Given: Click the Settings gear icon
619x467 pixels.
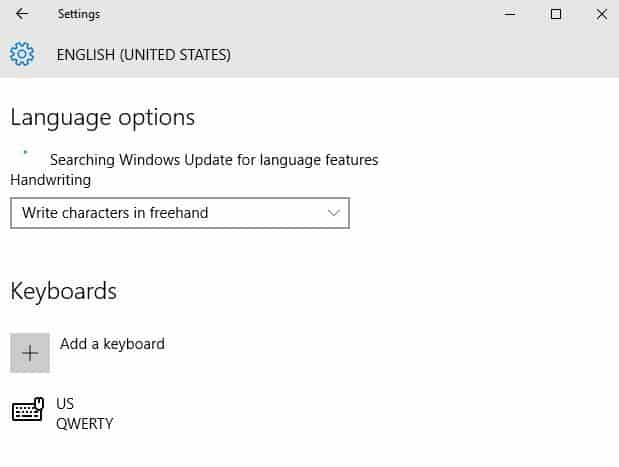Looking at the screenshot, I should (x=21, y=54).
